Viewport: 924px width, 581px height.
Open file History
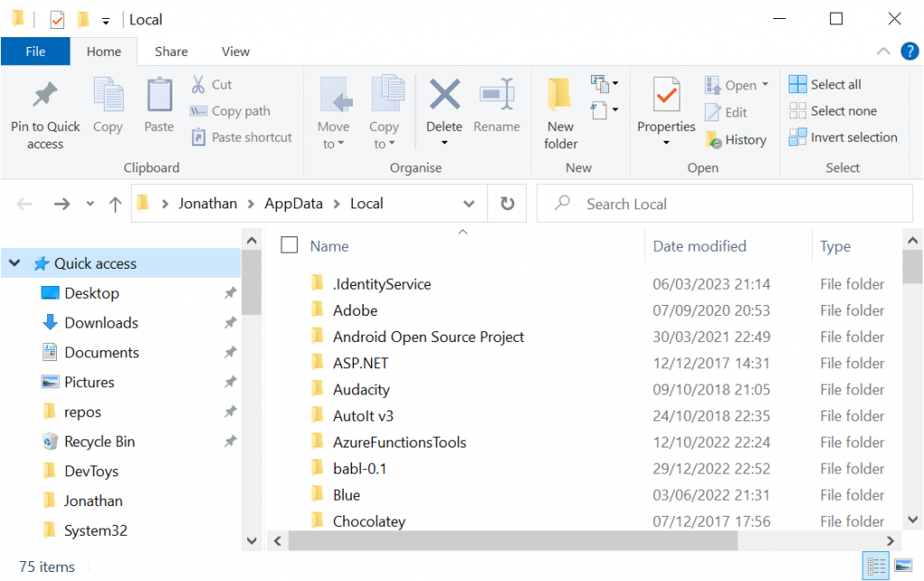735,140
